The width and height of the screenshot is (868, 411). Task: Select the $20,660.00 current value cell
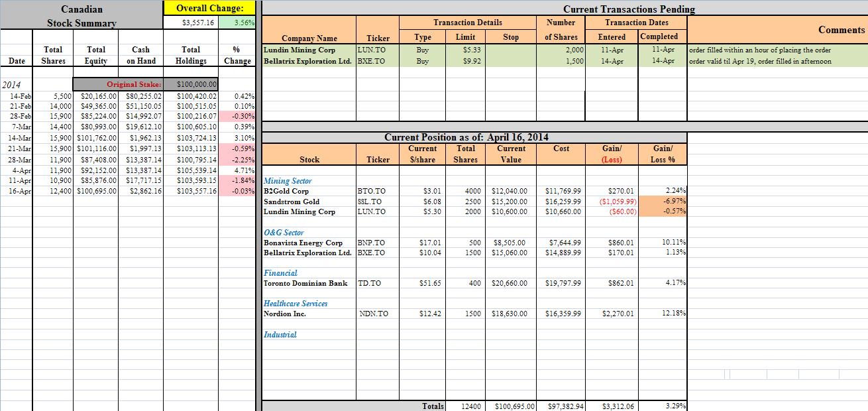512,283
